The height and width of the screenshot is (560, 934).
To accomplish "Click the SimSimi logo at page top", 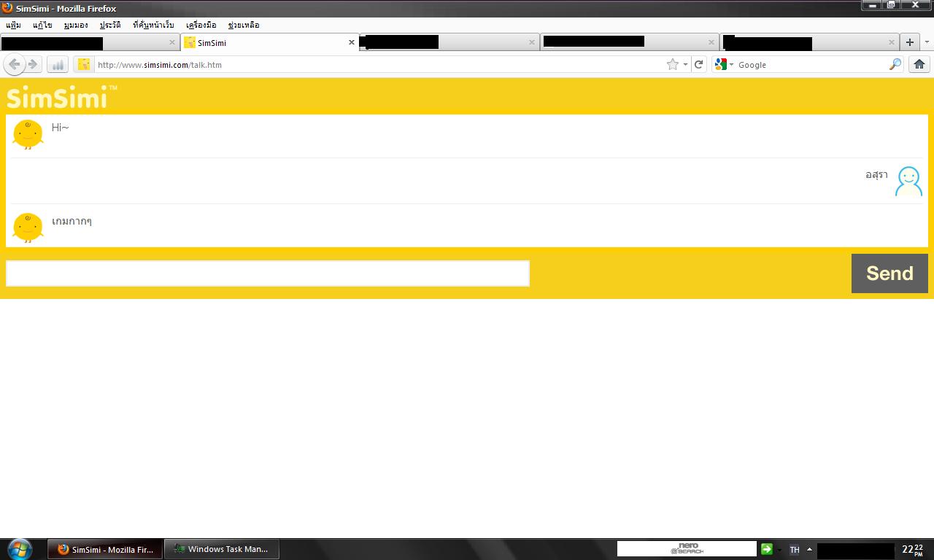I will (x=61, y=97).
